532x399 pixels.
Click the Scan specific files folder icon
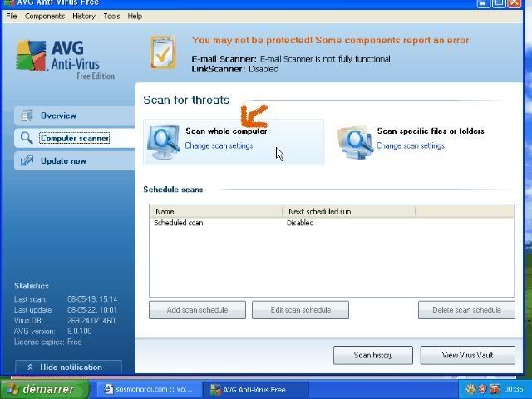(x=355, y=142)
